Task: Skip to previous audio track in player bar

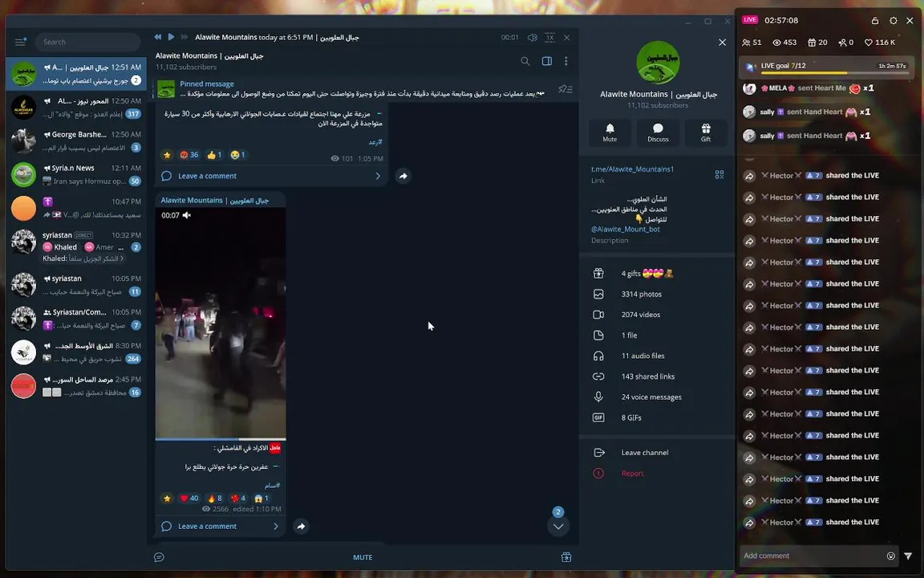Action: [x=158, y=37]
